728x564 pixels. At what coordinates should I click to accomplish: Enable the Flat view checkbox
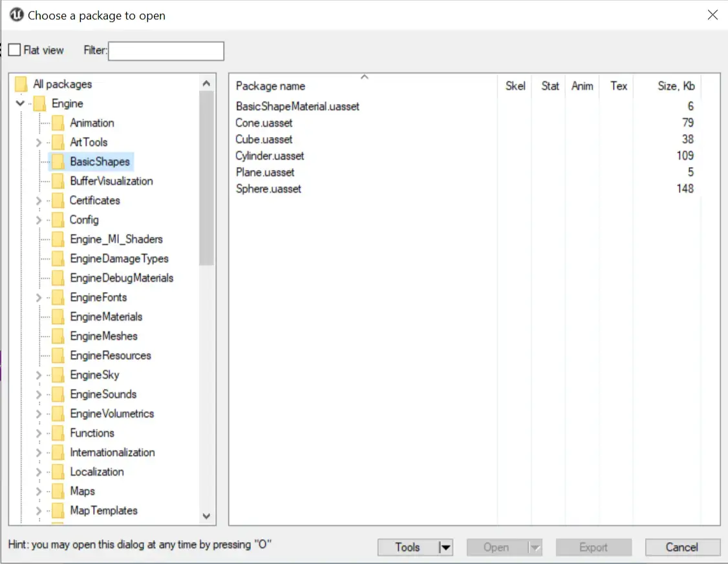point(15,50)
